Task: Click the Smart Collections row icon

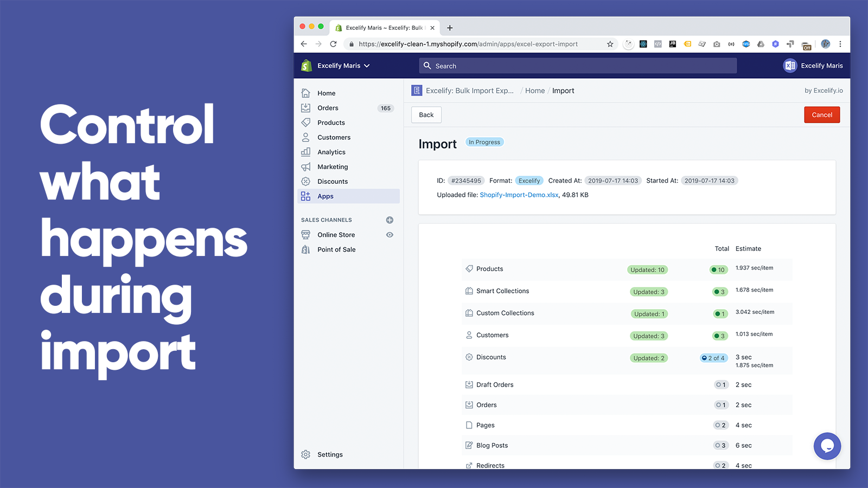Action: (x=469, y=291)
